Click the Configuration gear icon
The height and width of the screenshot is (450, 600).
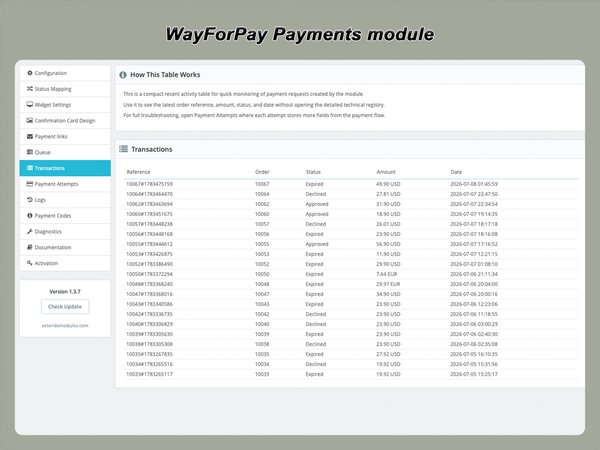tap(29, 73)
